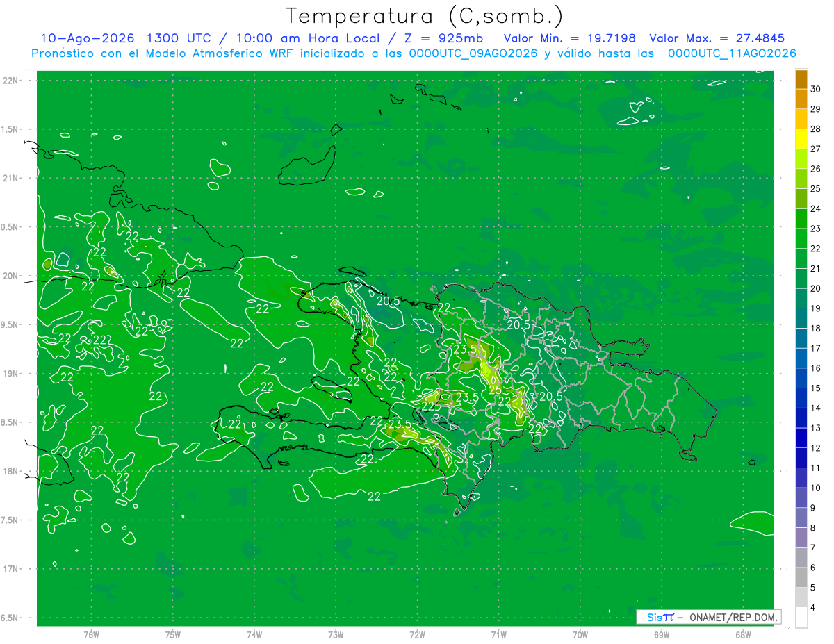Click the '30' label on the color scale
Screen dimensions: 834x644
[x=816, y=89]
